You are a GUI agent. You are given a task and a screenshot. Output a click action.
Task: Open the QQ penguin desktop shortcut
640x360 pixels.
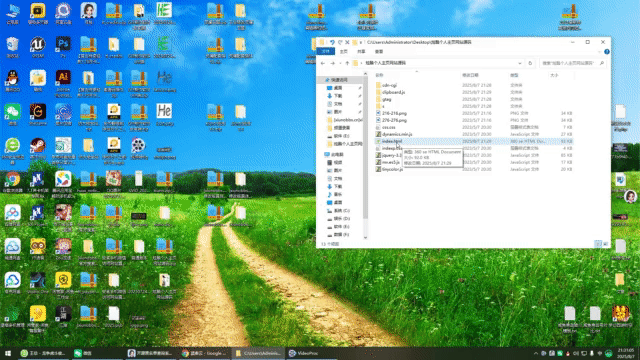coord(13,80)
